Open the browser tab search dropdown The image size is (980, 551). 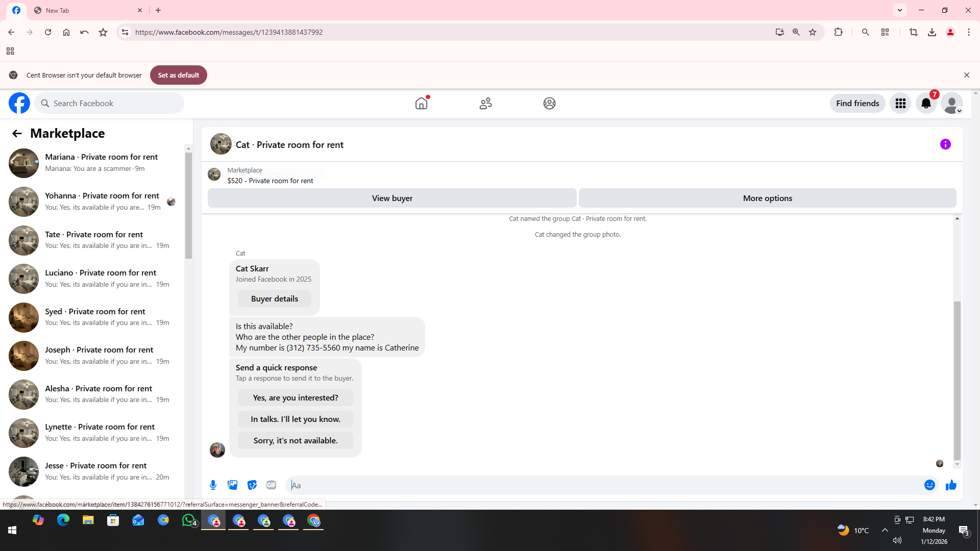[x=900, y=10]
